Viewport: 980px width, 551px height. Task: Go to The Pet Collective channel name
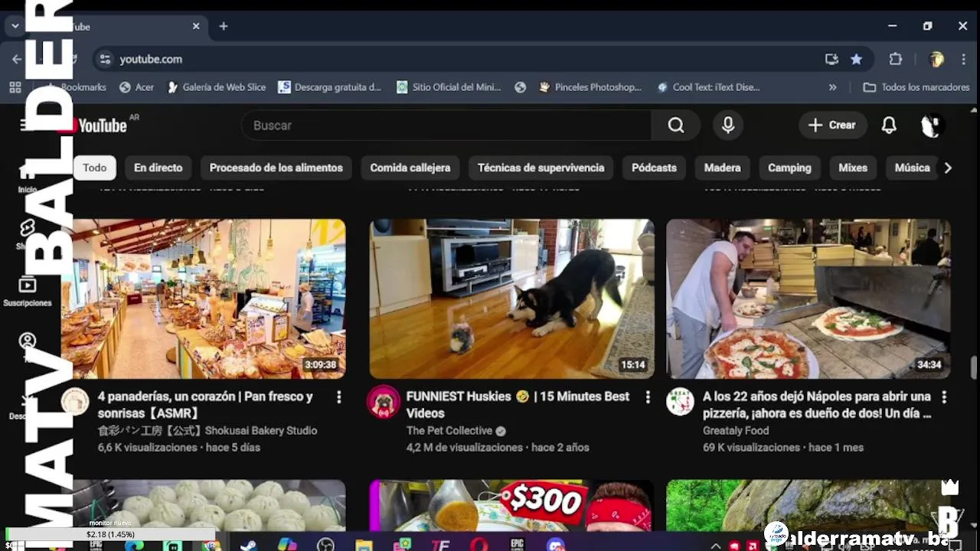pos(449,431)
